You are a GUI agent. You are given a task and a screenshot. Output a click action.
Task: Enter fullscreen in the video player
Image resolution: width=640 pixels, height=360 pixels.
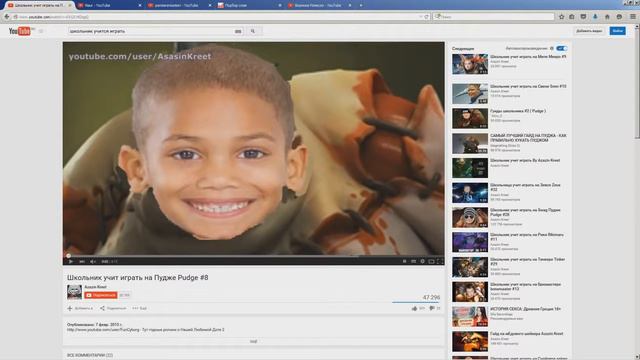(440, 261)
